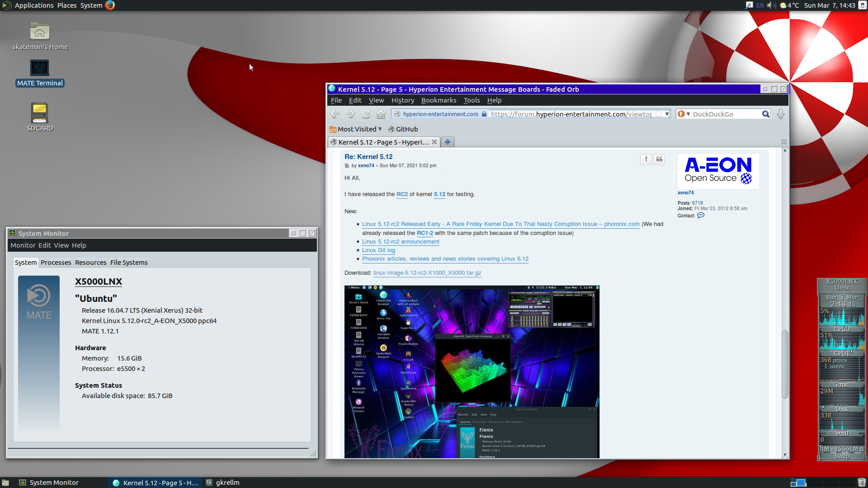The image size is (868, 488).
Task: Open GitHub bookmark
Action: point(403,129)
